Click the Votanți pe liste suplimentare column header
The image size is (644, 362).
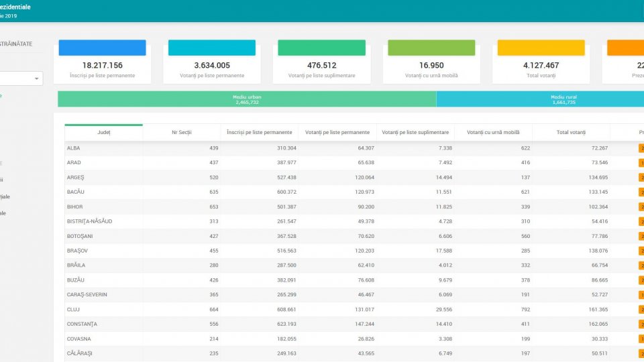pyautogui.click(x=415, y=133)
